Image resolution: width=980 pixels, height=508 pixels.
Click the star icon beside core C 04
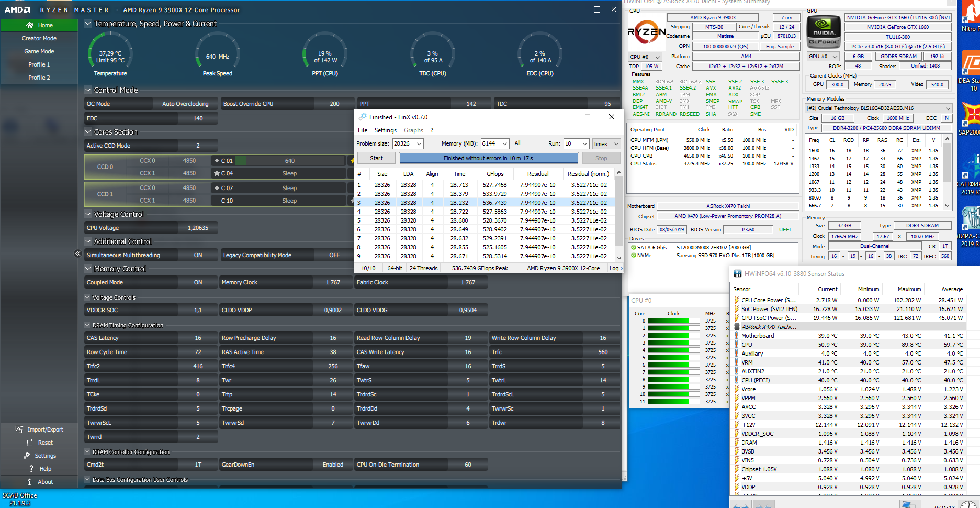coord(217,173)
